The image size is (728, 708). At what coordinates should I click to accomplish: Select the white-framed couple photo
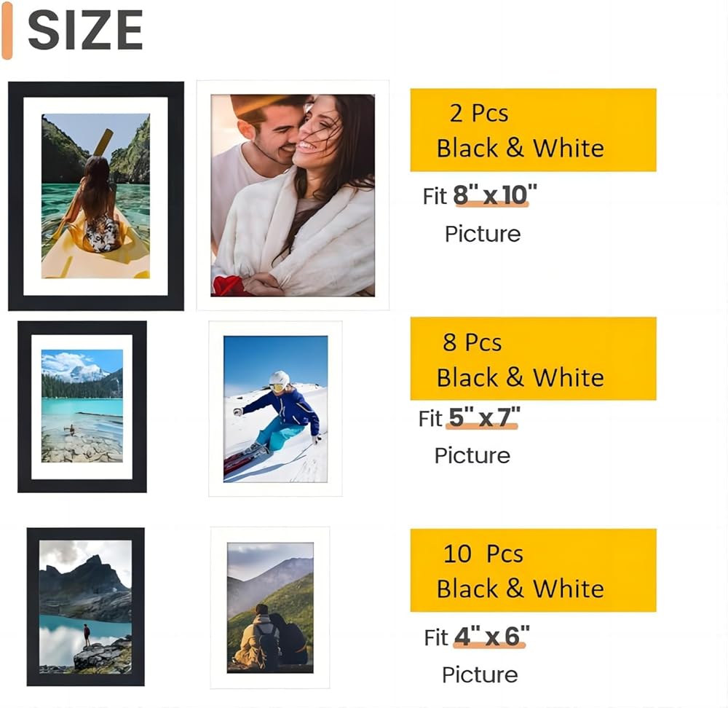coord(293,195)
